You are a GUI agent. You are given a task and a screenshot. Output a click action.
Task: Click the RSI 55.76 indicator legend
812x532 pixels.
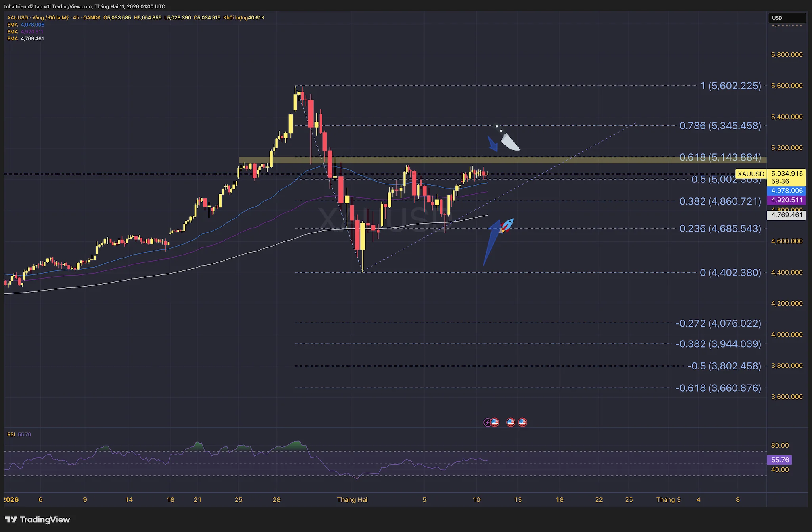(19, 434)
